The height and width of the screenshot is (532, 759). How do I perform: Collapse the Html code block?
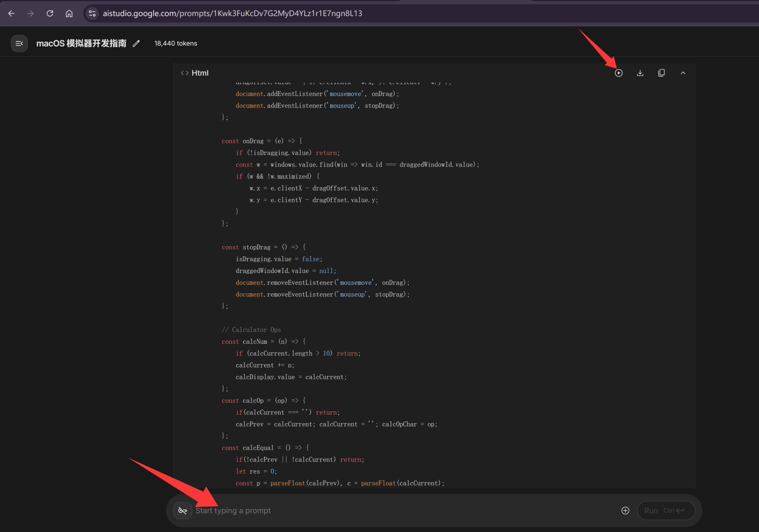pos(683,73)
